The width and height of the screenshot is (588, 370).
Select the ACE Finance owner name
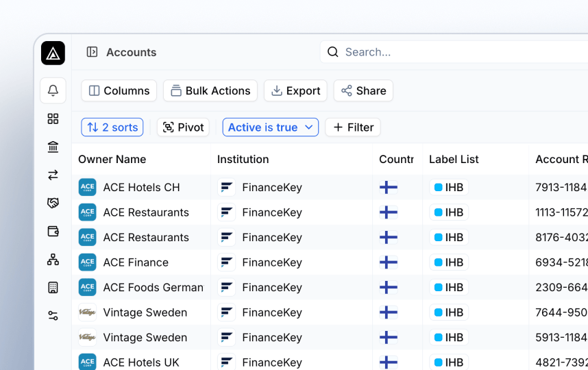pyautogui.click(x=136, y=262)
